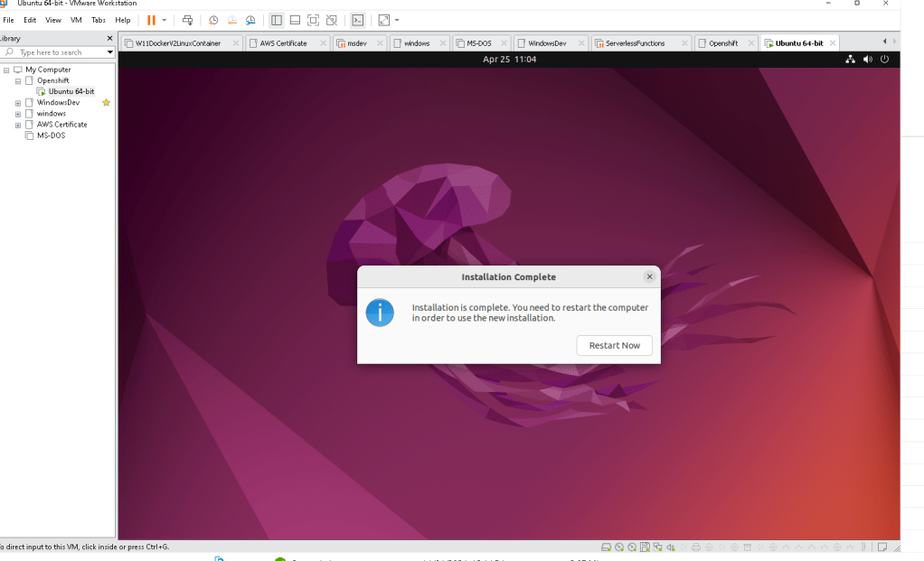Expand the WindowsDev tree node
This screenshot has height=561, width=924.
tap(18, 103)
